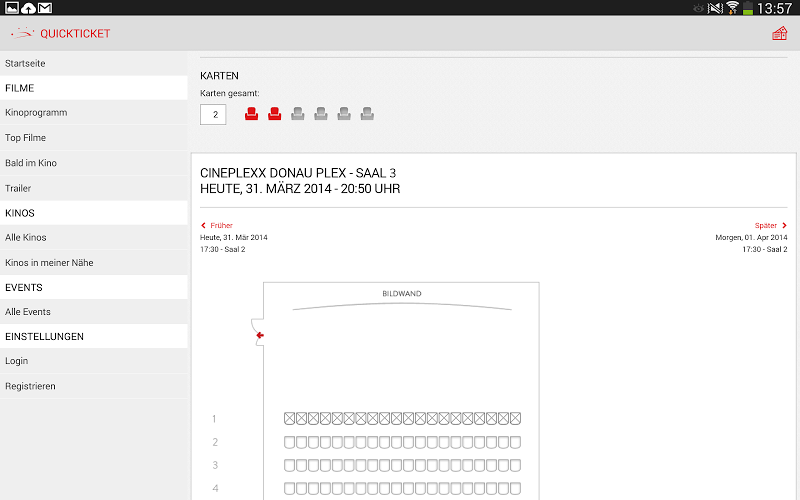The width and height of the screenshot is (800, 500).
Task: Select the fourth seat ticket icon
Action: (321, 114)
